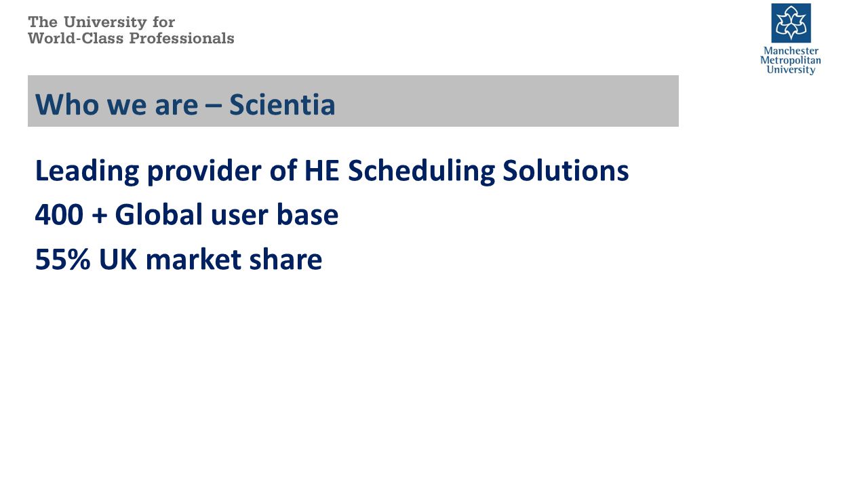Image resolution: width=868 pixels, height=488 pixels.
Task: Click 'World-Class Professionals' tagline text
Action: click(131, 39)
